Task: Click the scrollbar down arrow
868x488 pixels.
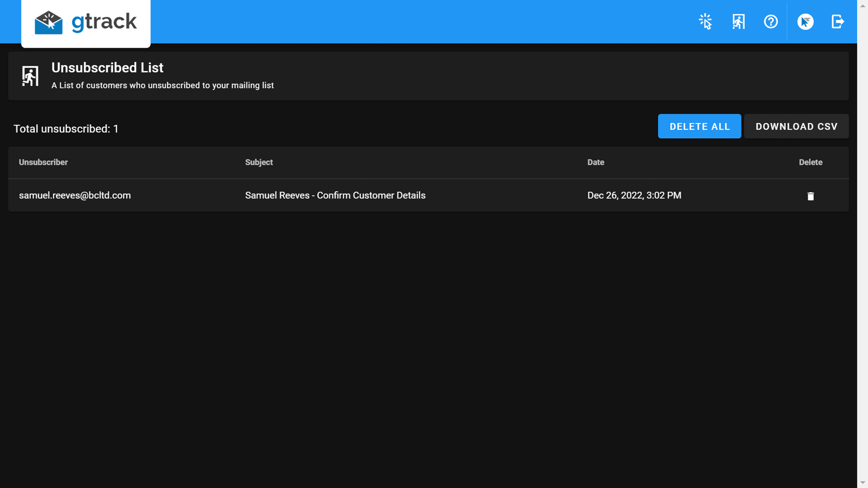Action: [x=862, y=482]
